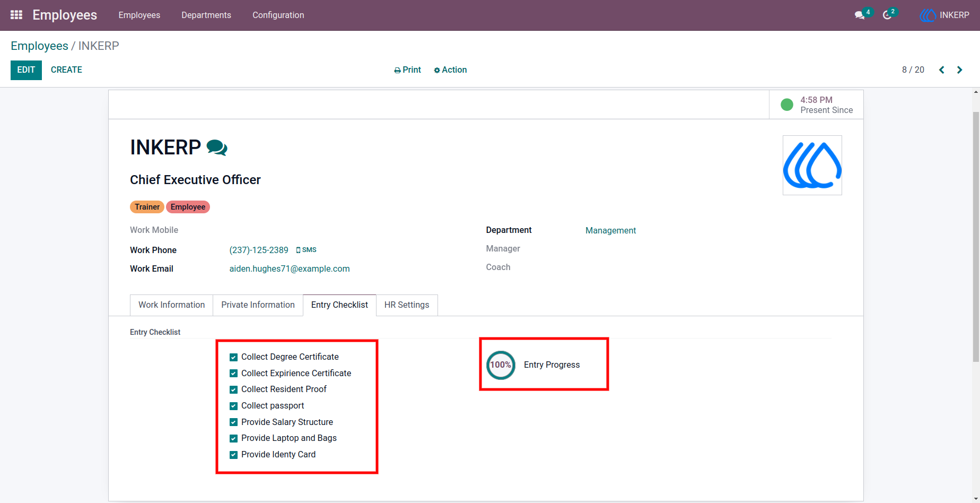This screenshot has height=503, width=980.
Task: Toggle the Provide Identy Card checkbox
Action: pyautogui.click(x=233, y=455)
